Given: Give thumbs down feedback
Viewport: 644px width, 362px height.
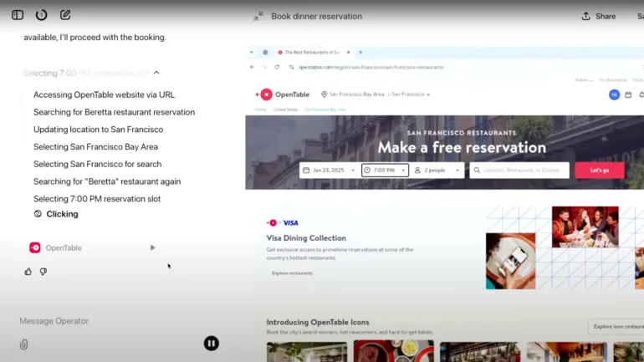Looking at the screenshot, I should [x=43, y=272].
